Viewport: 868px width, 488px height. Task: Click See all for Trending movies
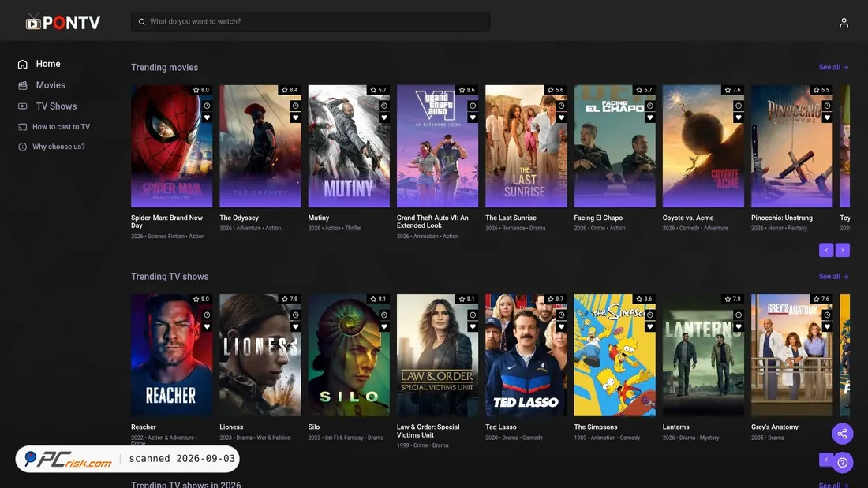(x=833, y=67)
